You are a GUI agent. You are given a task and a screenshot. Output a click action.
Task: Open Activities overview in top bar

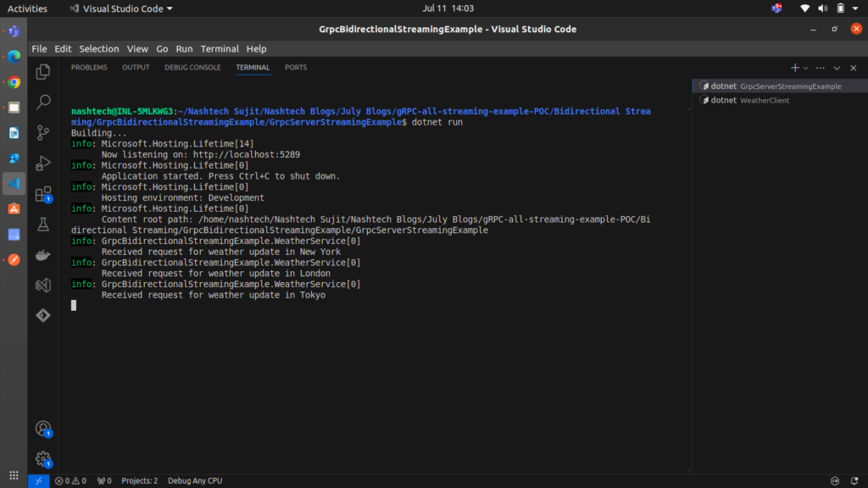pos(27,8)
